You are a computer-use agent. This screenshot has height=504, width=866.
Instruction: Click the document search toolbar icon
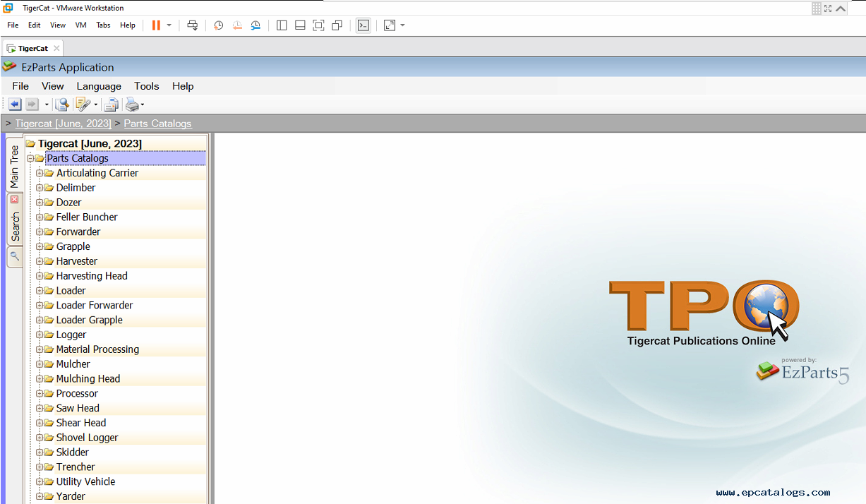(63, 104)
